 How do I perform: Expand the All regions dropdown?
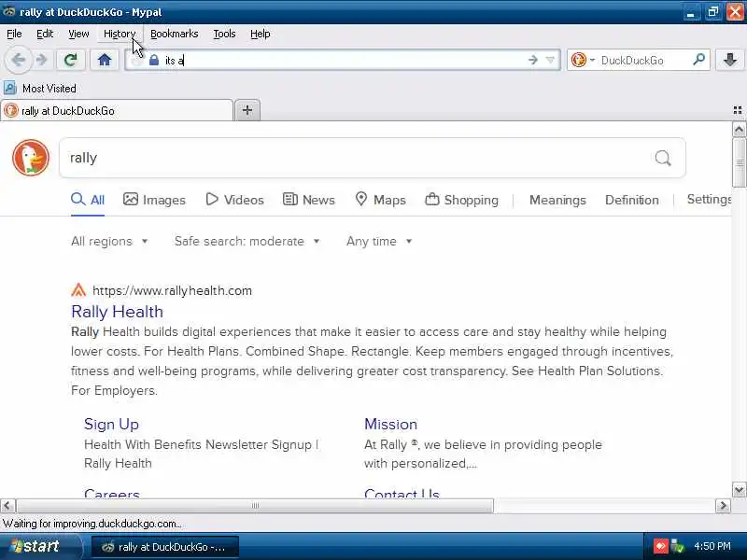[109, 241]
